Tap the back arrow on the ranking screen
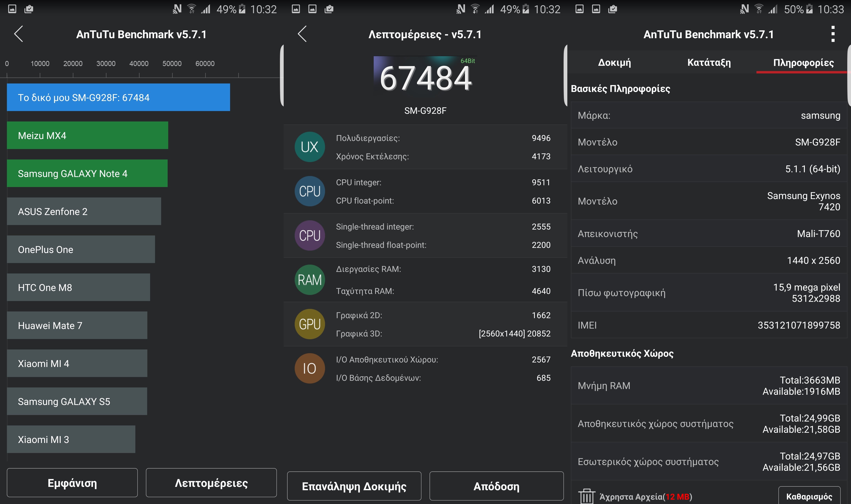 pos(19,34)
